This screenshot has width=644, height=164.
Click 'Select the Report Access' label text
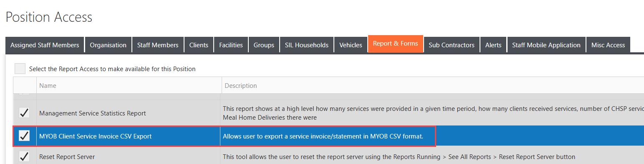[112, 69]
